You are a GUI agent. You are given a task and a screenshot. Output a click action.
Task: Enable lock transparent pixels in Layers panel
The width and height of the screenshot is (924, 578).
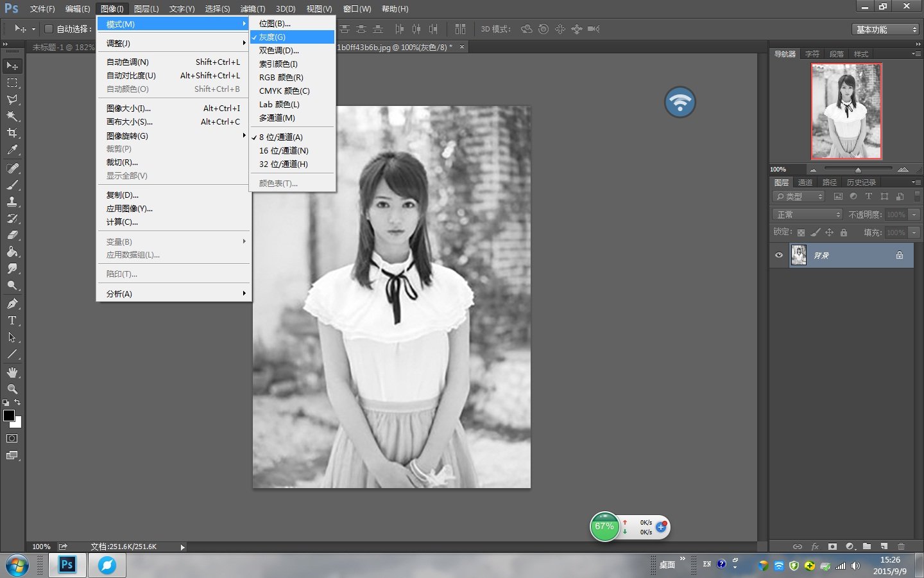801,232
